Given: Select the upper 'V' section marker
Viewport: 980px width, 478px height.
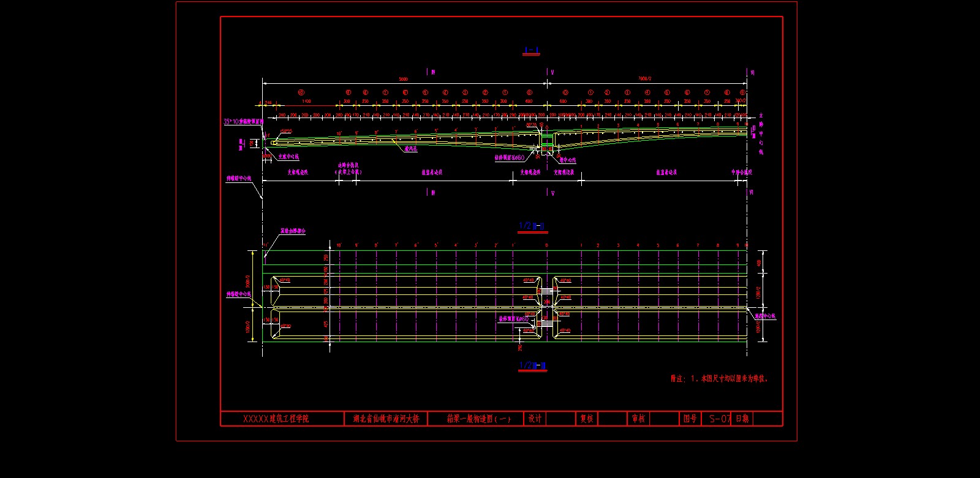Looking at the screenshot, I should pyautogui.click(x=552, y=72).
